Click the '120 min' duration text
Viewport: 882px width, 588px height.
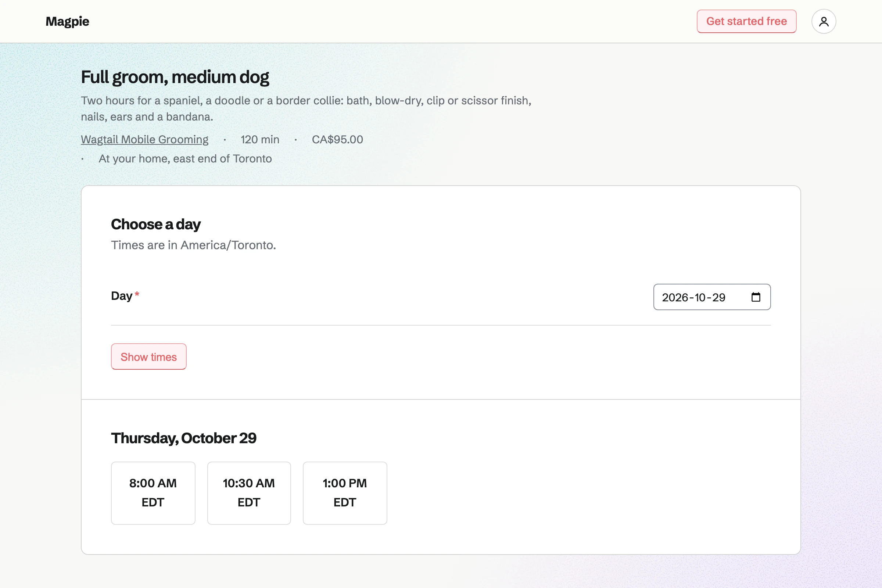tap(260, 140)
